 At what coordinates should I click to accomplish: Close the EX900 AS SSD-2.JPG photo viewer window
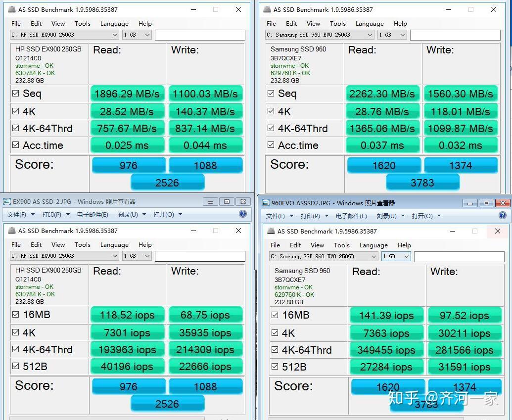pos(243,202)
